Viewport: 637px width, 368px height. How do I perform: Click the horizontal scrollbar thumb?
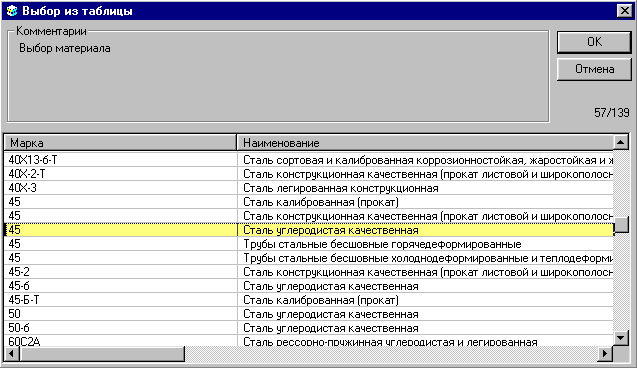(x=102, y=354)
